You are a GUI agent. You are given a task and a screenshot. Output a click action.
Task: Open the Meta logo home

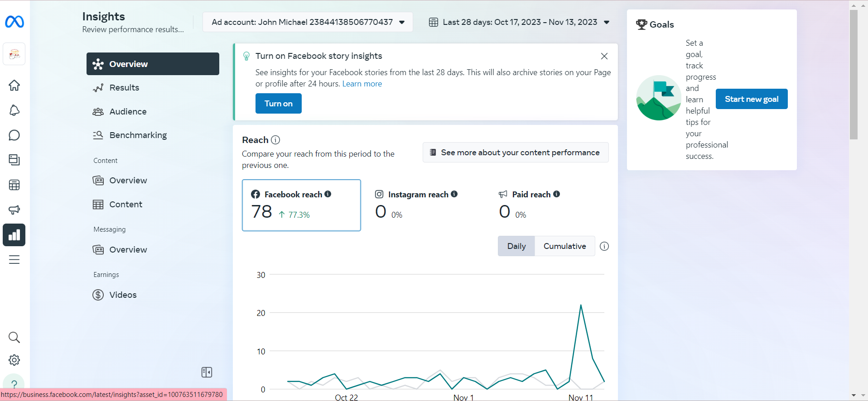coord(14,22)
